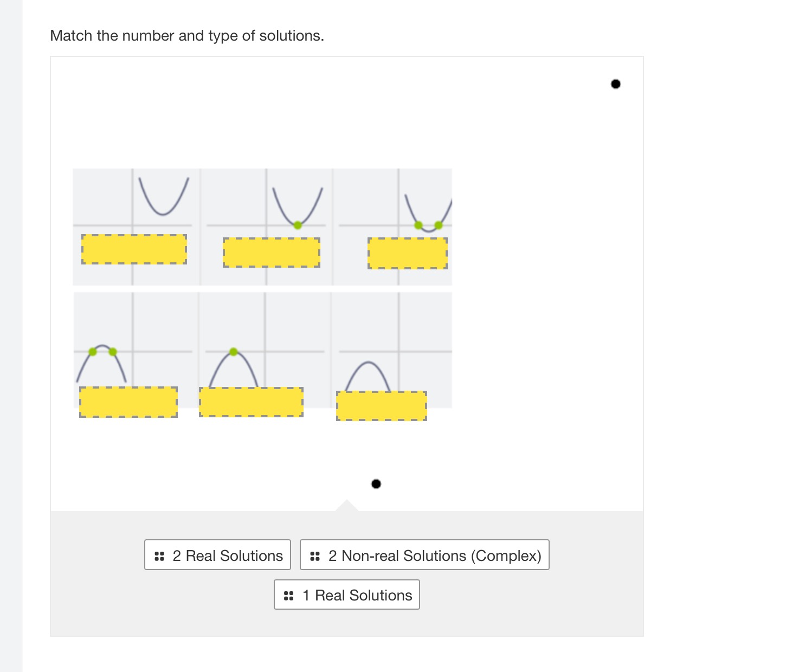Click the bottom-right graph below the axis
The width and height of the screenshot is (786, 672).
(x=391, y=350)
